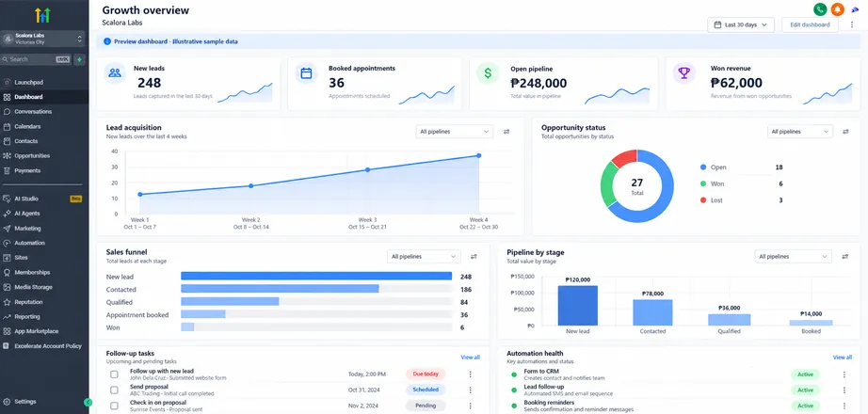Open Sales funnel All pipelines dropdown

(424, 256)
